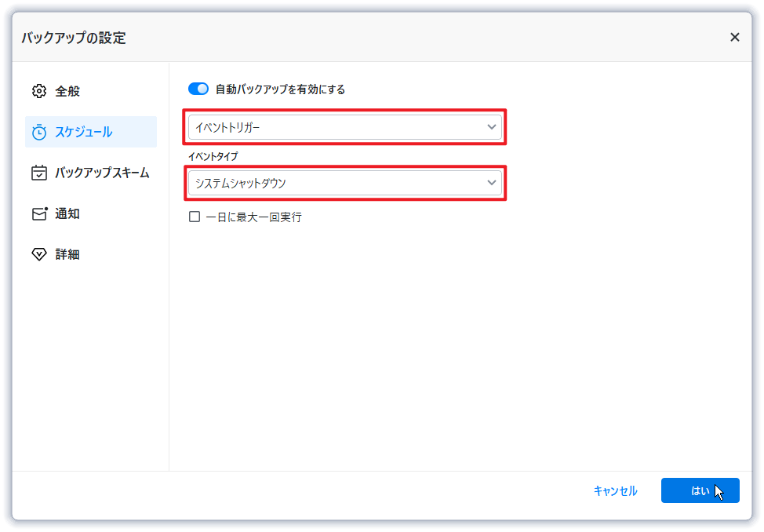Click the envelope icon beside 通知
The image size is (764, 532).
point(39,213)
